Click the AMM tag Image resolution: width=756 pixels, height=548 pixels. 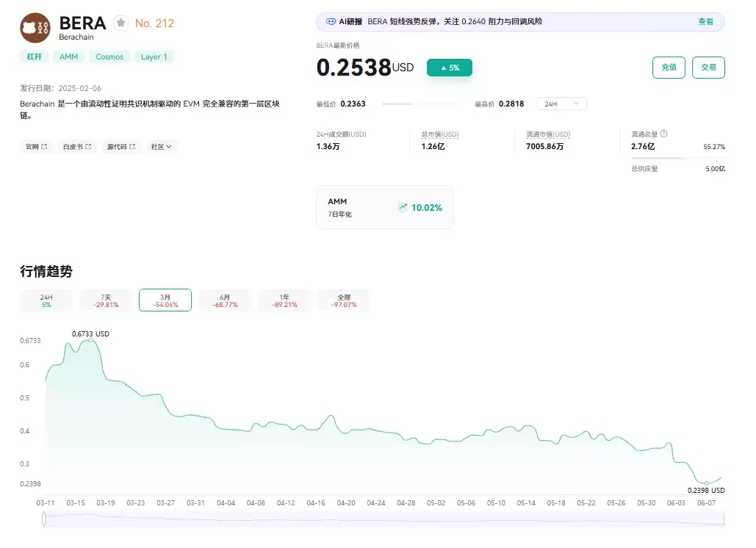tap(68, 57)
